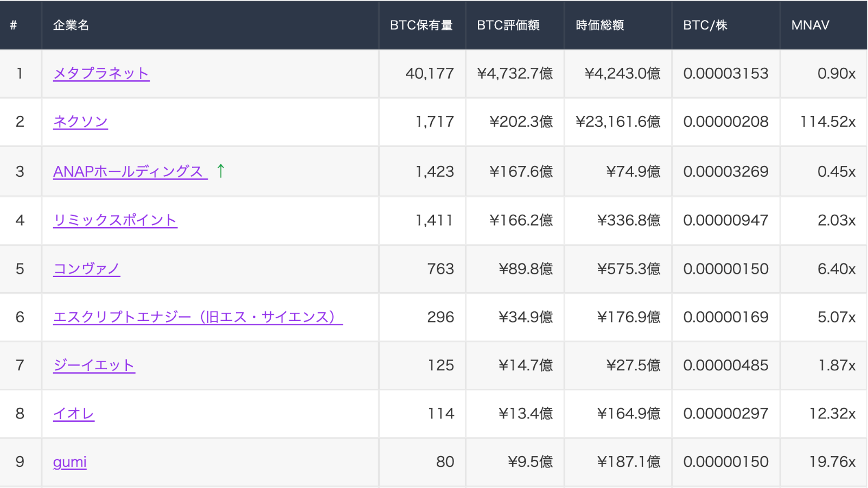Click row number 5 for コンヴァノ
This screenshot has height=488, width=868.
point(20,268)
